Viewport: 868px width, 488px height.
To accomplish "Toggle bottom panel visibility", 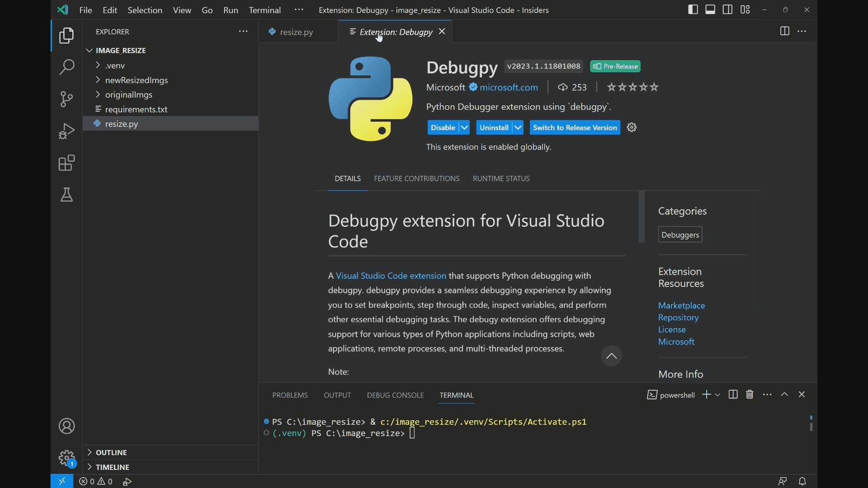I will point(710,9).
